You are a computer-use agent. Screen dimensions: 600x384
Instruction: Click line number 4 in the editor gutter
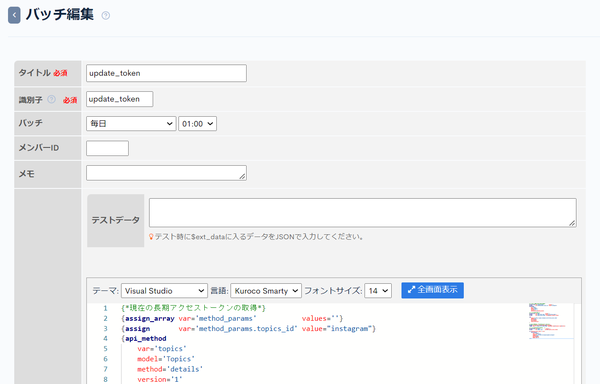pyautogui.click(x=105, y=338)
